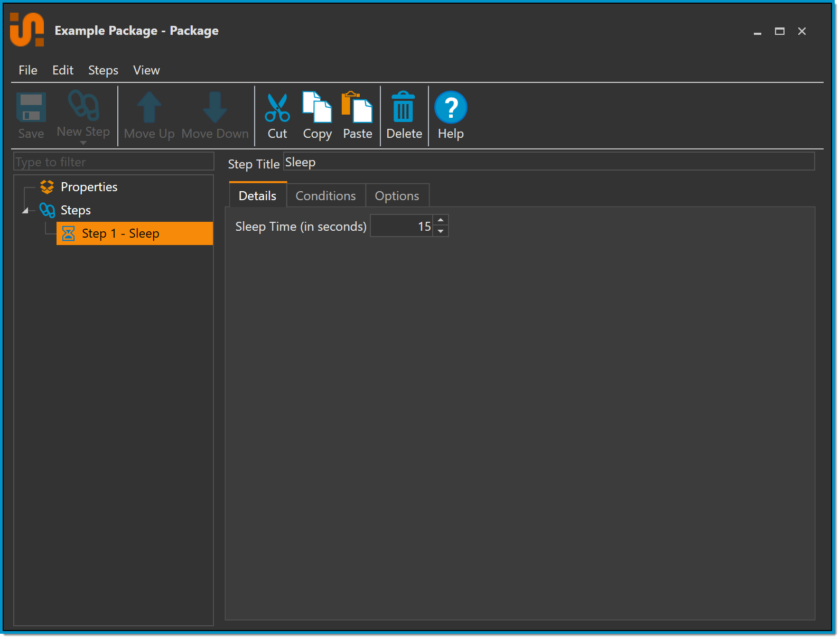Image resolution: width=840 pixels, height=639 pixels.
Task: Decrease Sleep Time with down arrow
Action: (x=441, y=231)
